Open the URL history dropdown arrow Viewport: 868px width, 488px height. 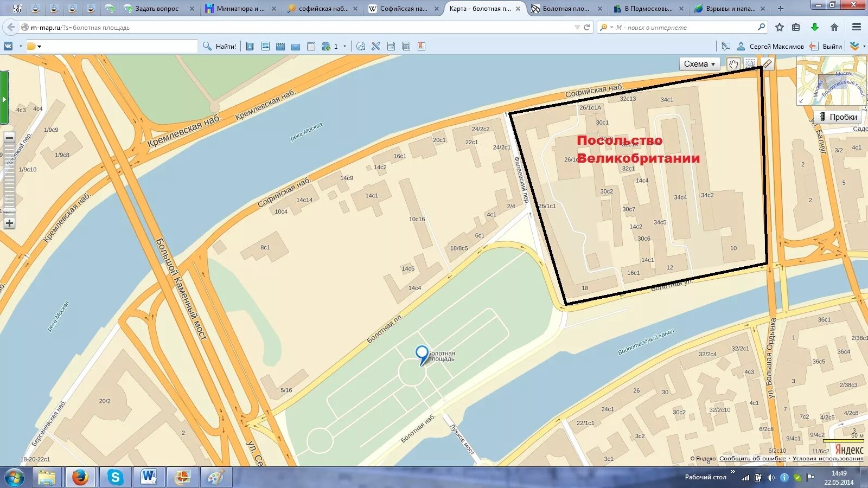[x=577, y=27]
